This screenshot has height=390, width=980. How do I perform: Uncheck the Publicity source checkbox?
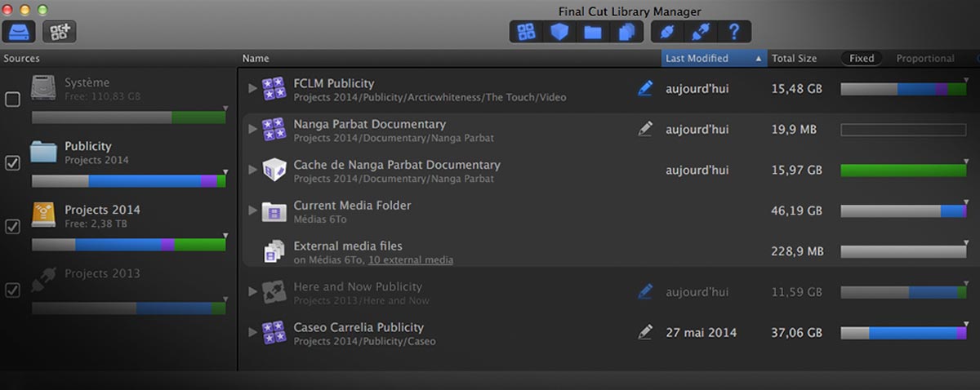(12, 163)
